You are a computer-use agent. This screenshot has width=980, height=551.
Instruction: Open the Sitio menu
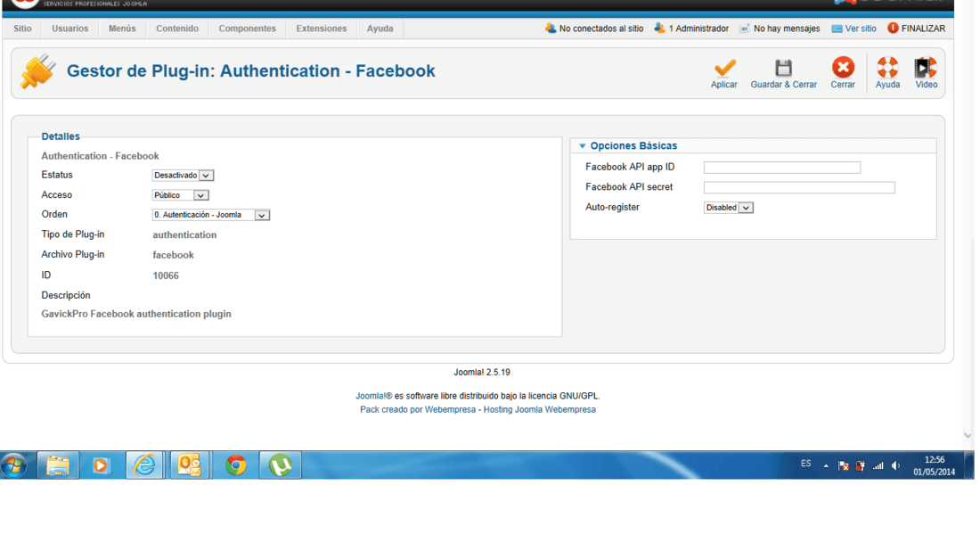click(22, 29)
